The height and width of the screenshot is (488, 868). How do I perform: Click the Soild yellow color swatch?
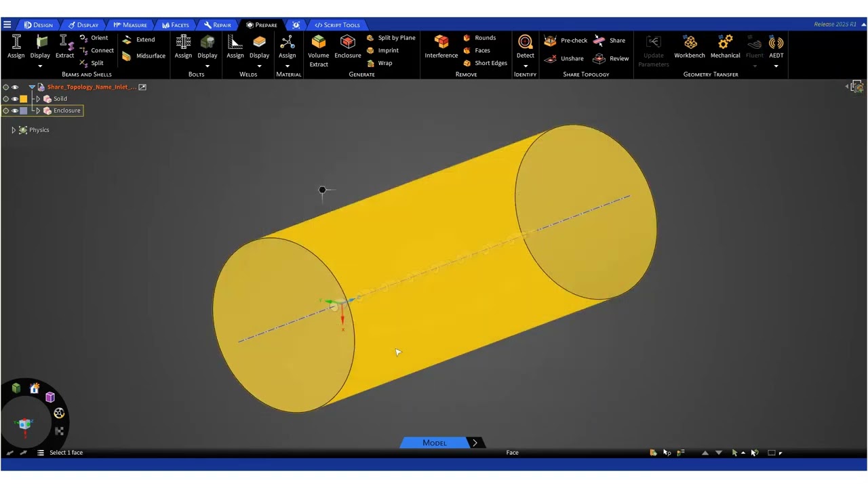click(x=24, y=99)
